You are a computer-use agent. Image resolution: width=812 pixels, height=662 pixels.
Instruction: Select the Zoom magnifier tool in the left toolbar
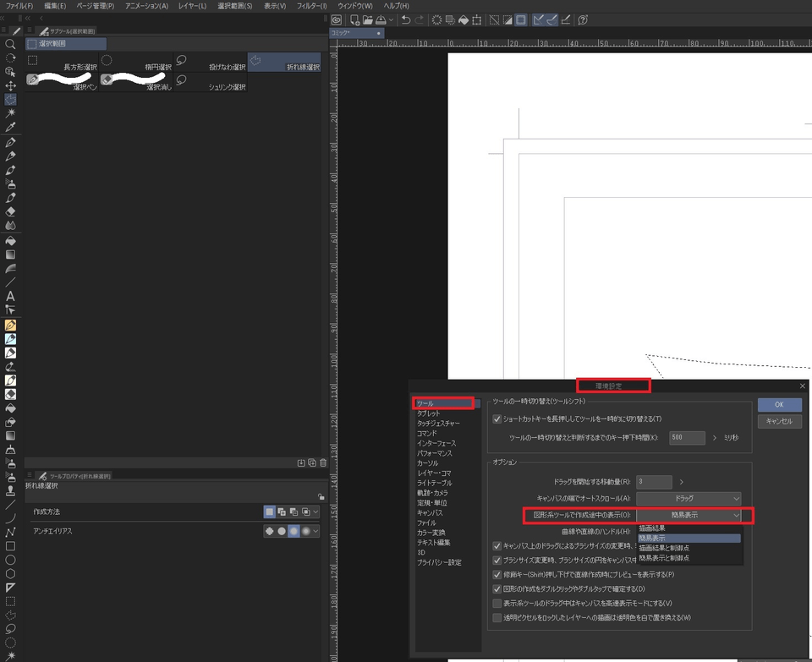click(10, 45)
